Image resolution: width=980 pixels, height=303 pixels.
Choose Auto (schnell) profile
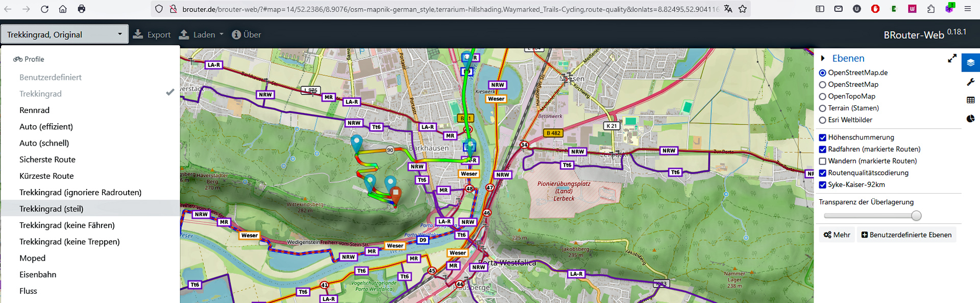pos(90,143)
